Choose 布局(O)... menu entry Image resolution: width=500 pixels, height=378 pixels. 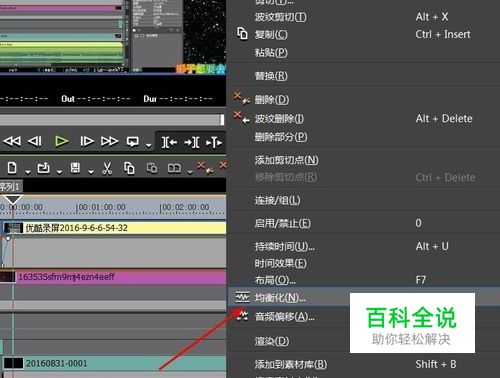click(363, 280)
